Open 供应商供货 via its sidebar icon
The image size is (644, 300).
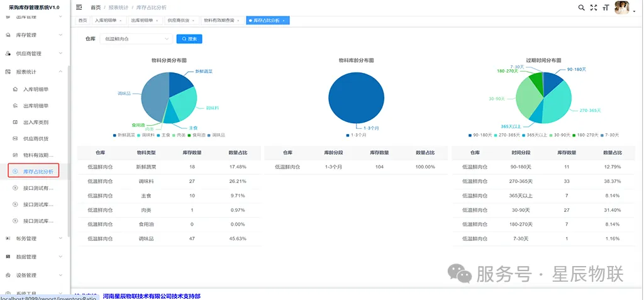pyautogui.click(x=15, y=138)
